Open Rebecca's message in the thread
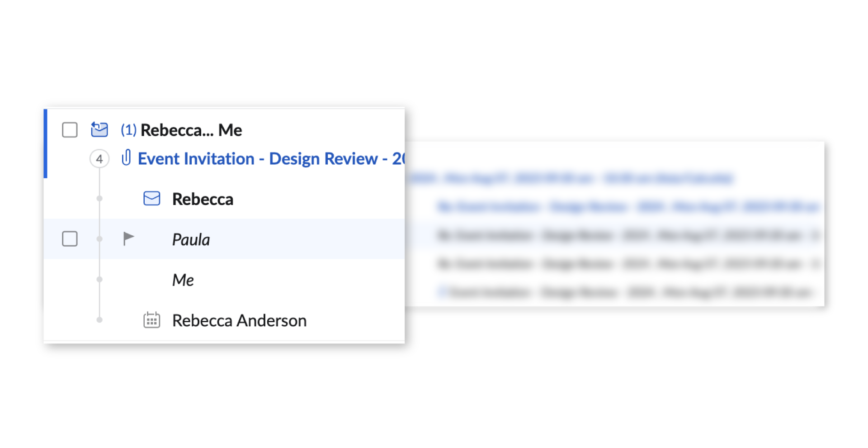Screen dimensions: 868x448 click(x=203, y=199)
